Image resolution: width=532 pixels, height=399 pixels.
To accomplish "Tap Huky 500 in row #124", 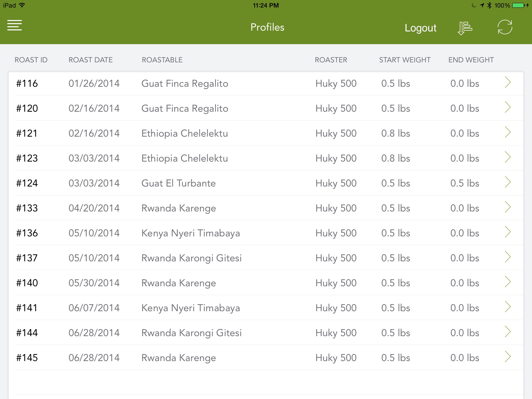I will pyautogui.click(x=336, y=184).
